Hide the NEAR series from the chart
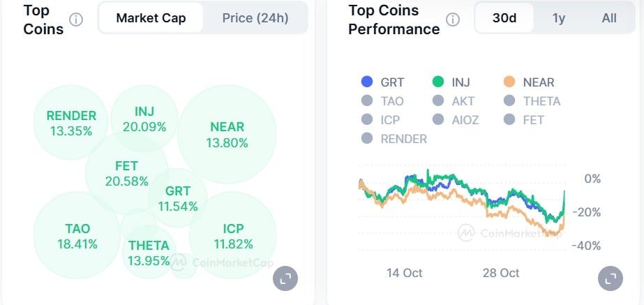The image size is (644, 305). coord(529,82)
